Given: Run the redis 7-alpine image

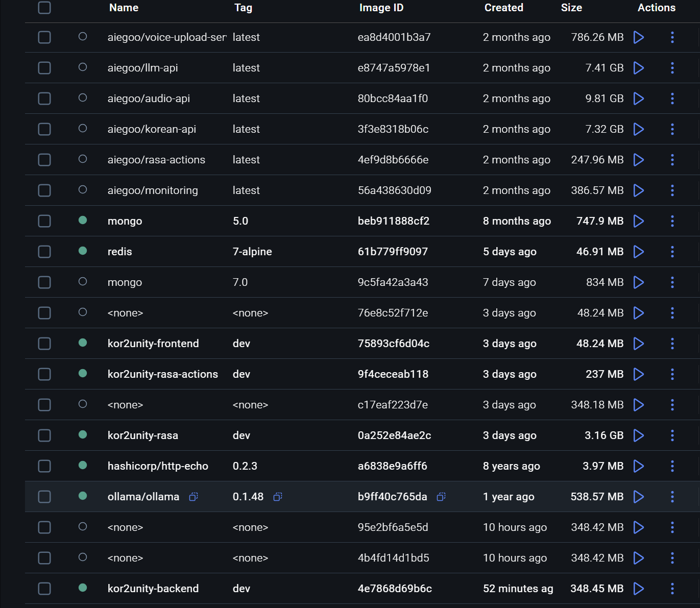Looking at the screenshot, I should click(x=638, y=252).
